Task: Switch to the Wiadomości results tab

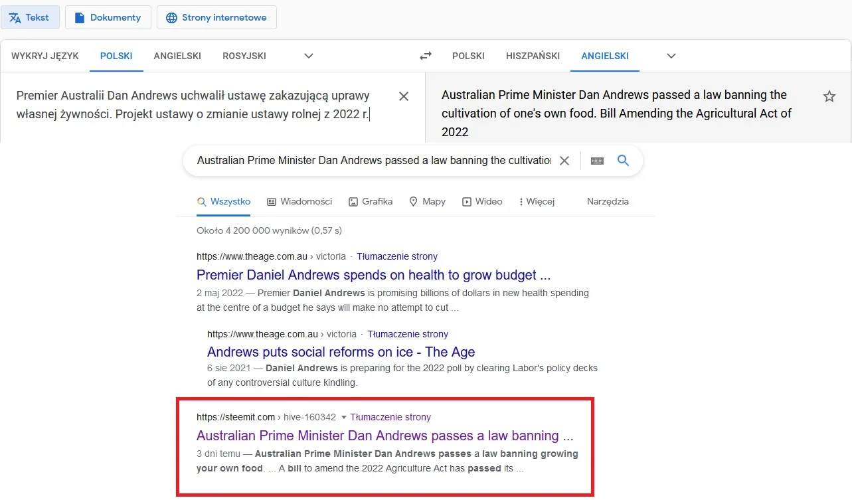Action: pos(299,201)
